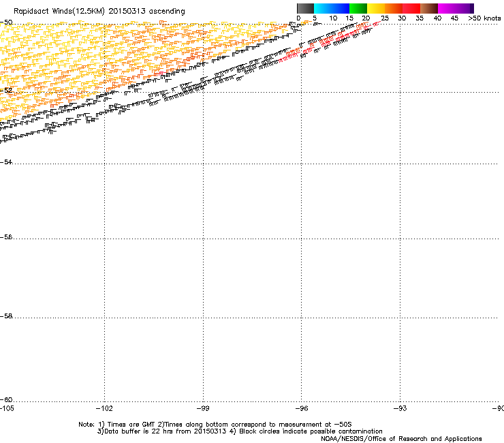Click the dark purple >50 knots swatch
This screenshot has width=504, height=443.
coord(471,8)
